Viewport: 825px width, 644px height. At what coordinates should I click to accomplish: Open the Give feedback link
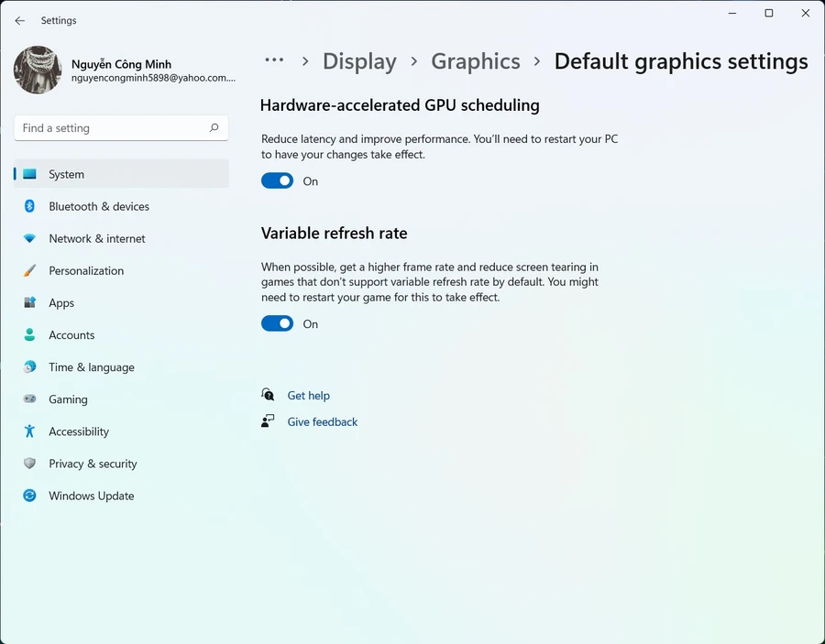click(322, 421)
